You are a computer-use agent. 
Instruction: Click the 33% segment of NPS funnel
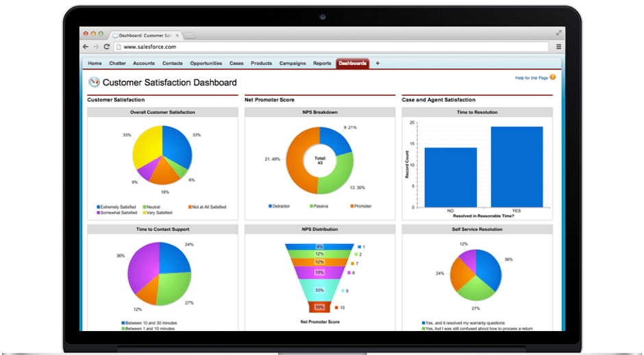[x=319, y=290]
